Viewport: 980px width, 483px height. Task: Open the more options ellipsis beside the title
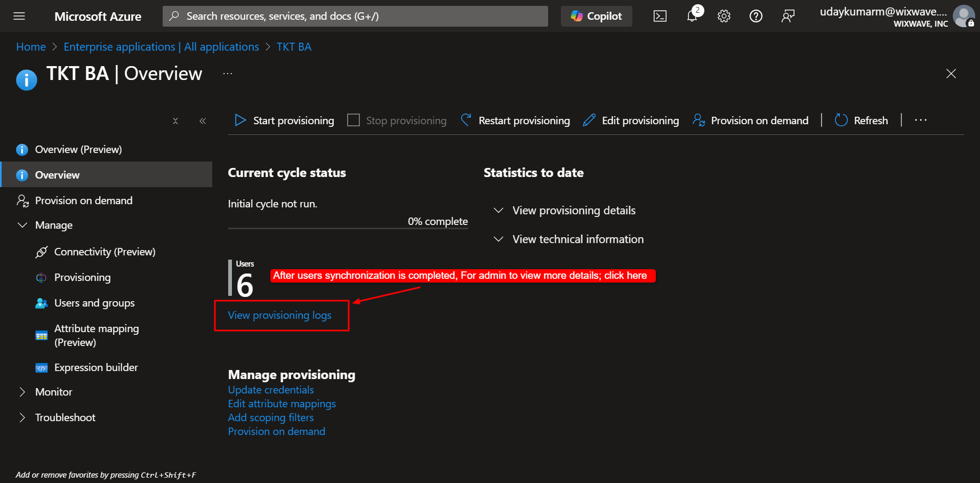228,74
